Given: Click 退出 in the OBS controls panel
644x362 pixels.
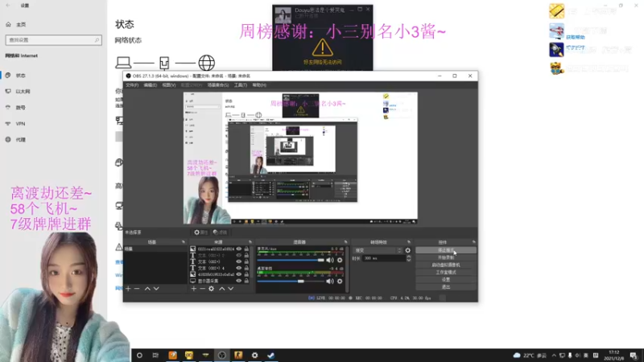Looking at the screenshot, I should tap(446, 287).
